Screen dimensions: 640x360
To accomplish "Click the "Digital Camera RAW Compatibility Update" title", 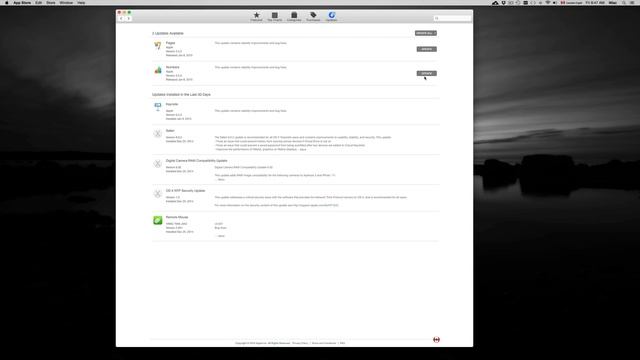I will pyautogui.click(x=196, y=160).
